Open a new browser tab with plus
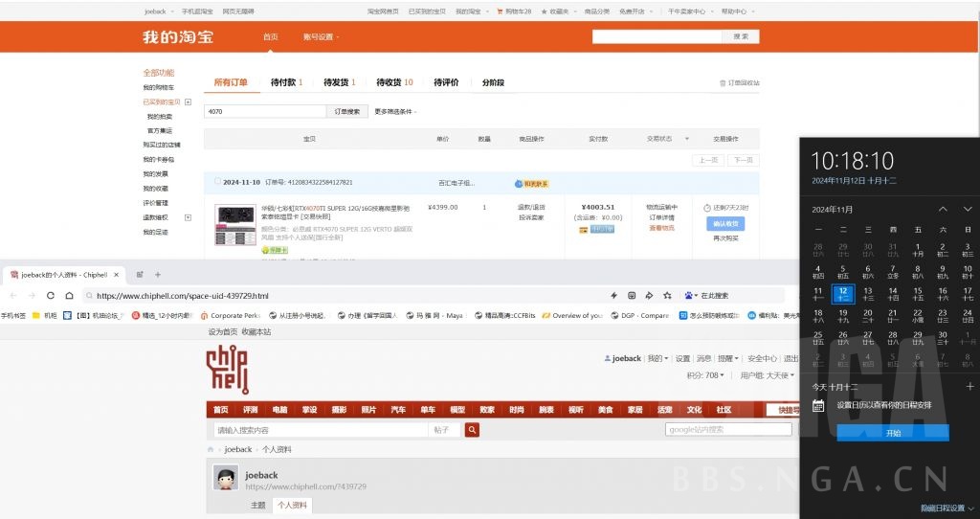 pyautogui.click(x=158, y=275)
